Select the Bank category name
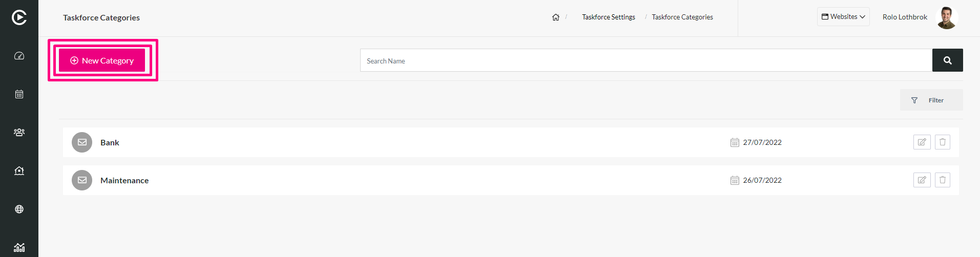This screenshot has height=257, width=980. coord(110,143)
